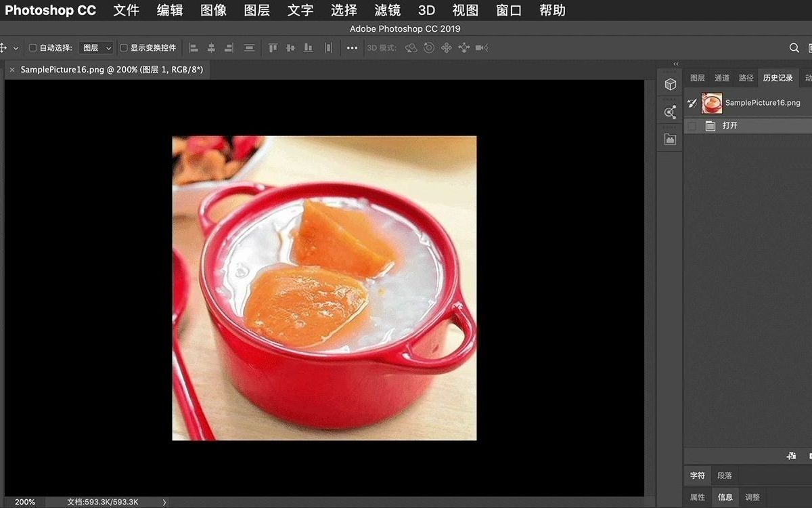This screenshot has height=508, width=812.
Task: Collapse the right panels with the double-chevron
Action: (x=675, y=64)
